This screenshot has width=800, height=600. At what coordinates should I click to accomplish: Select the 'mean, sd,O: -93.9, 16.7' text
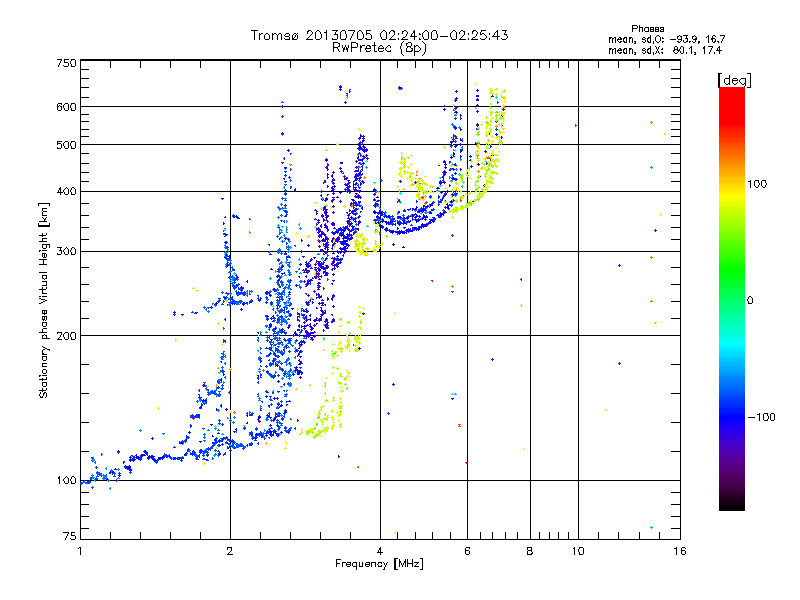(x=666, y=39)
